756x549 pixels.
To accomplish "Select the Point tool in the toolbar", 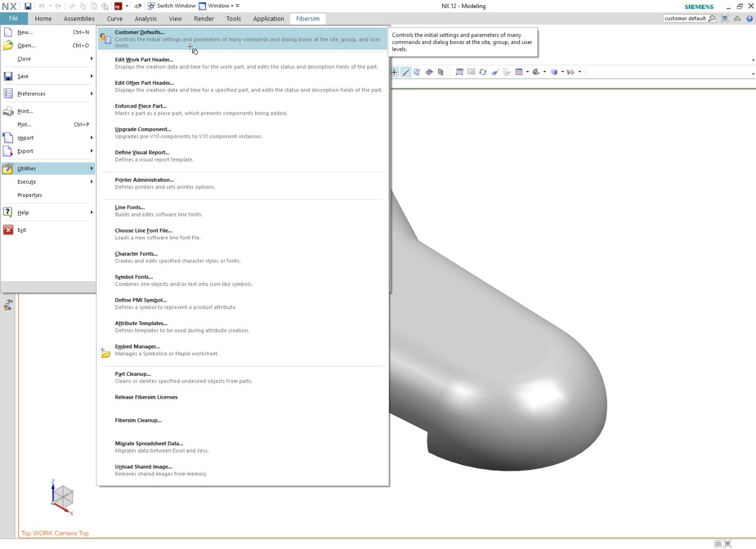I will point(394,72).
